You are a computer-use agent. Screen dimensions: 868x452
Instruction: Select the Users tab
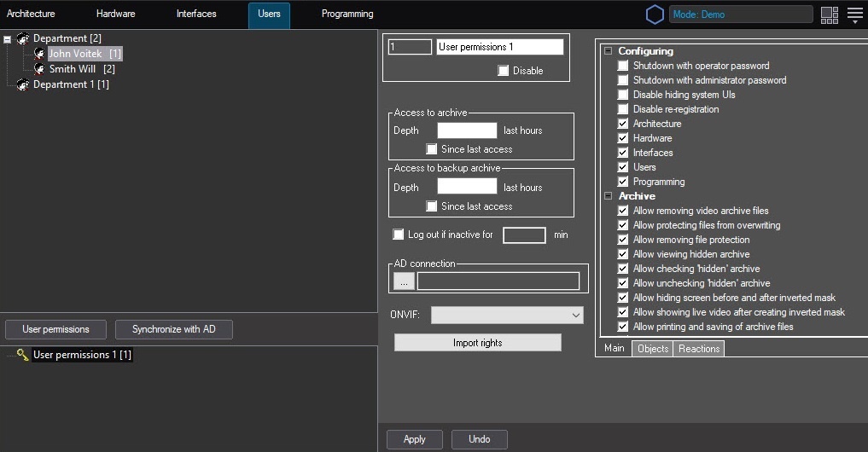[269, 14]
